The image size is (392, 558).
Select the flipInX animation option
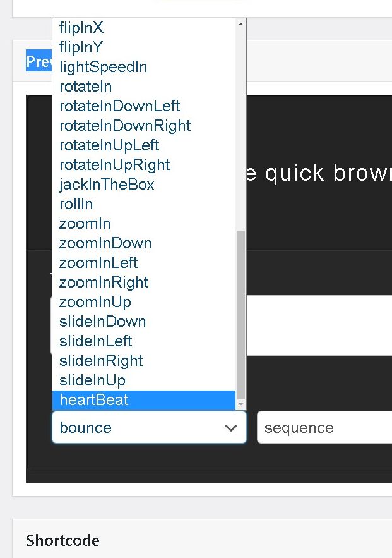pos(81,28)
